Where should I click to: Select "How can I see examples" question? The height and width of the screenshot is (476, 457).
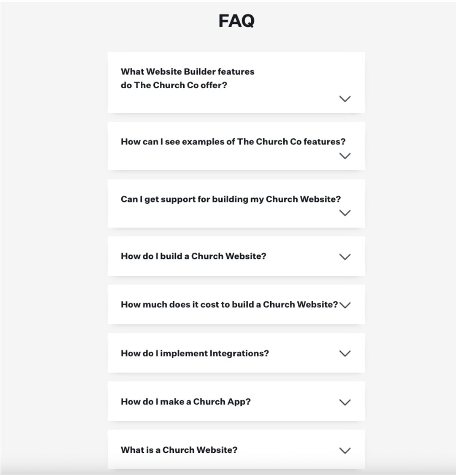pyautogui.click(x=233, y=142)
